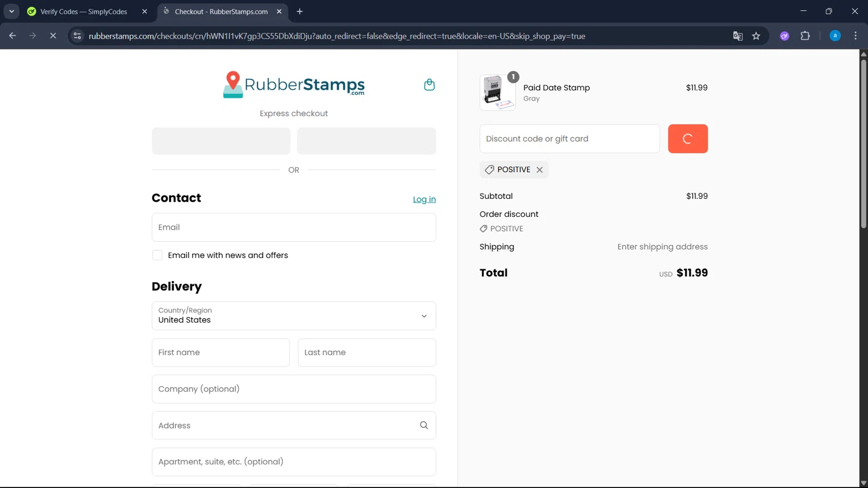Viewport: 868px width, 488px height.
Task: Click the Enter shipping address text
Action: tap(663, 247)
